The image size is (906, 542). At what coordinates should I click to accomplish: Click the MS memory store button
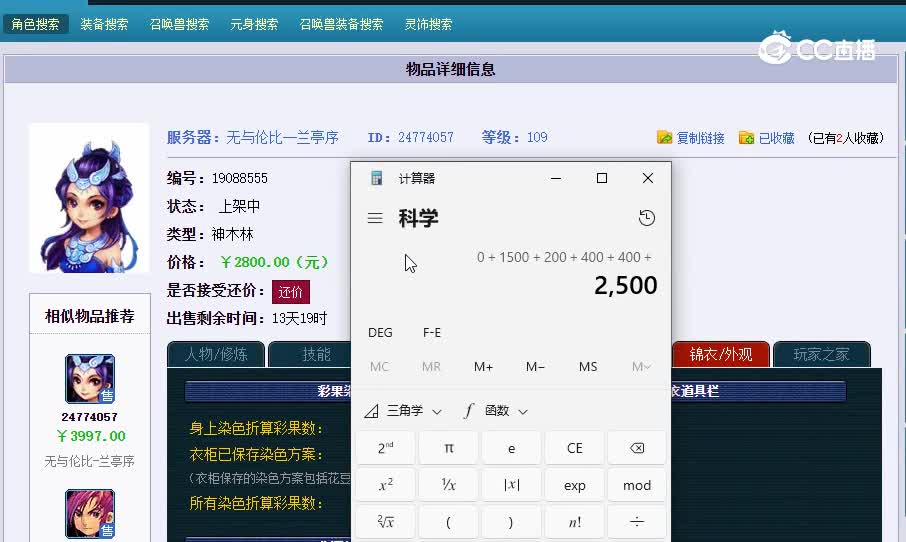point(588,366)
